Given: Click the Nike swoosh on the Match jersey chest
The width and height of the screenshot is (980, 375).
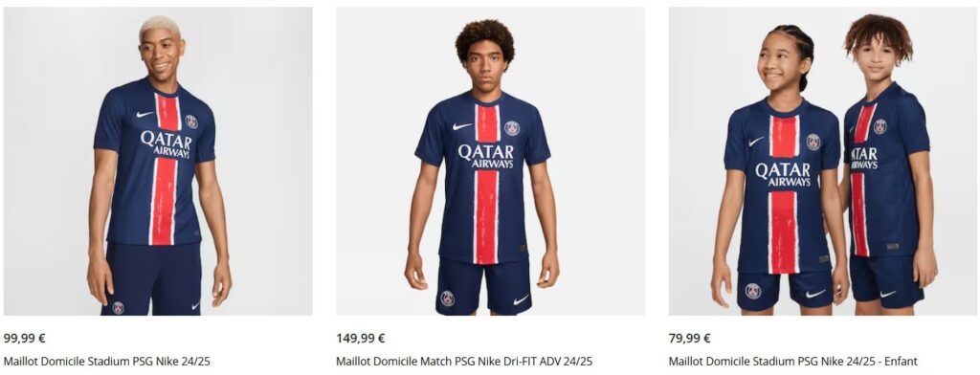Looking at the screenshot, I should pyautogui.click(x=462, y=126).
